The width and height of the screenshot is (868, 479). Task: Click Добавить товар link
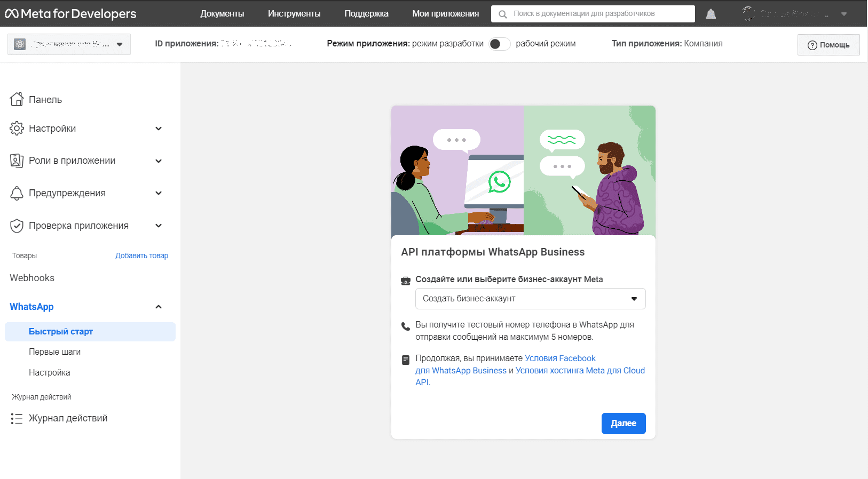(x=141, y=256)
